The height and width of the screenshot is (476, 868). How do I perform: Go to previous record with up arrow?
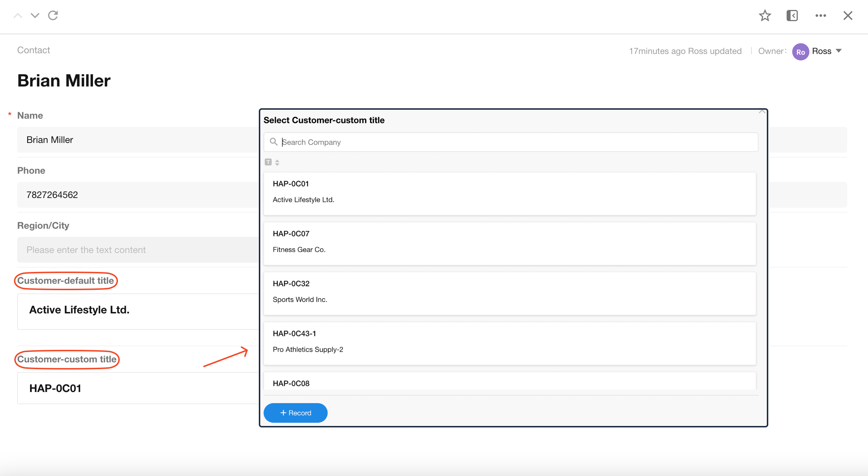[18, 16]
